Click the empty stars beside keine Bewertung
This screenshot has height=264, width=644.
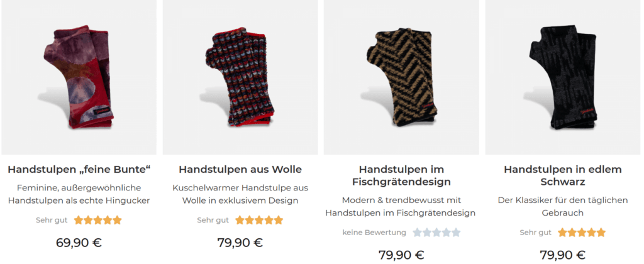point(436,233)
